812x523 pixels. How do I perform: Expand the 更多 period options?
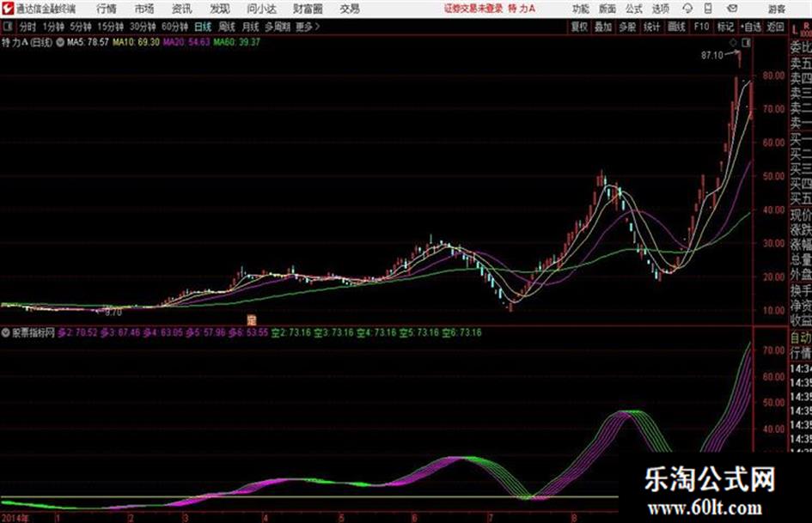(308, 27)
